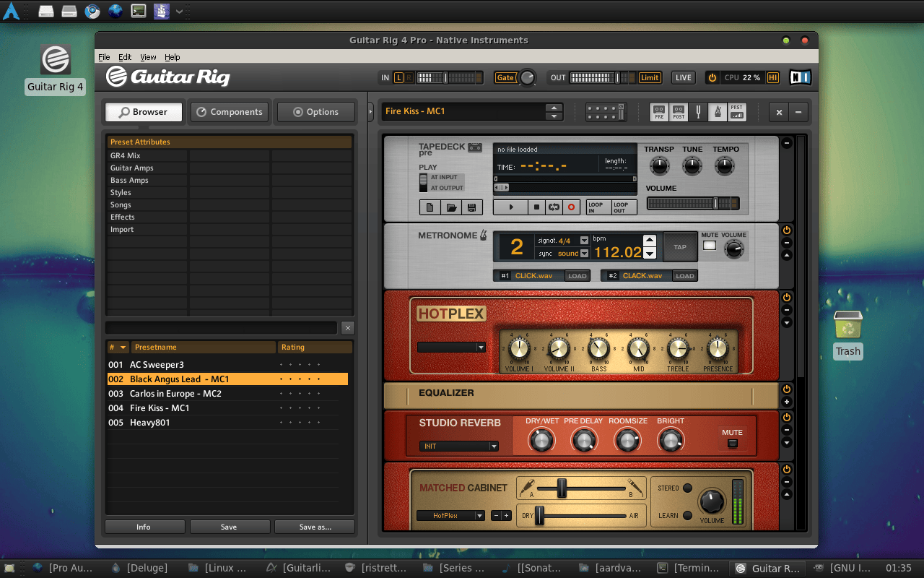Toggle the metronome icon in the rack toolbar
Image resolution: width=924 pixels, height=578 pixels.
(x=718, y=112)
